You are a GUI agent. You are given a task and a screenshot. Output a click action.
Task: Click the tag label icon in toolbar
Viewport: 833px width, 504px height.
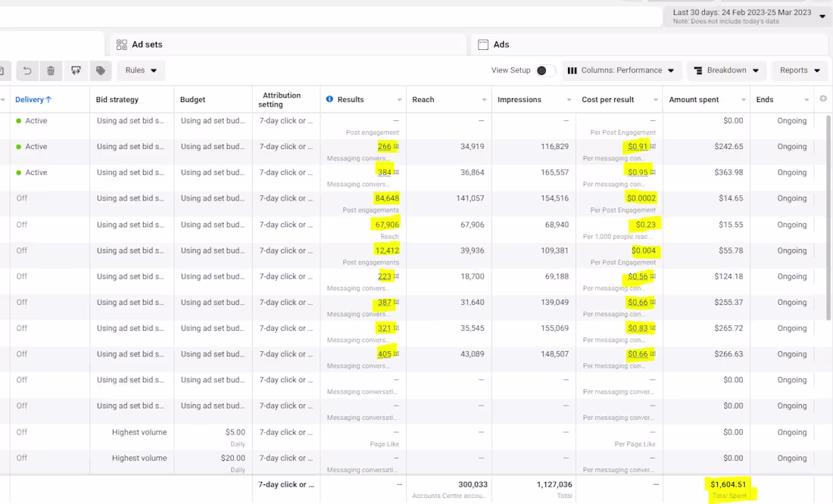coord(101,70)
